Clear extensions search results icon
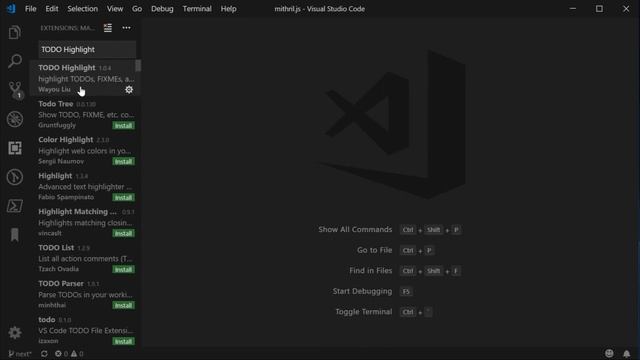The image size is (640, 360). pyautogui.click(x=108, y=28)
